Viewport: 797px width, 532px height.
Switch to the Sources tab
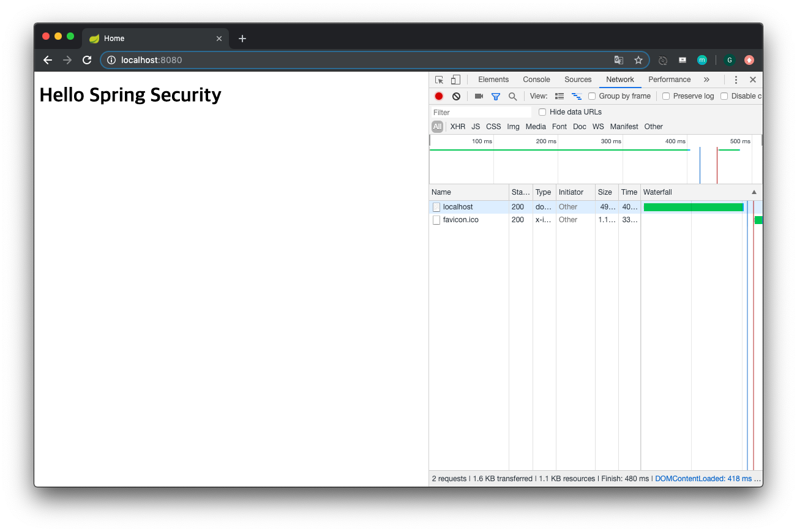(578, 80)
